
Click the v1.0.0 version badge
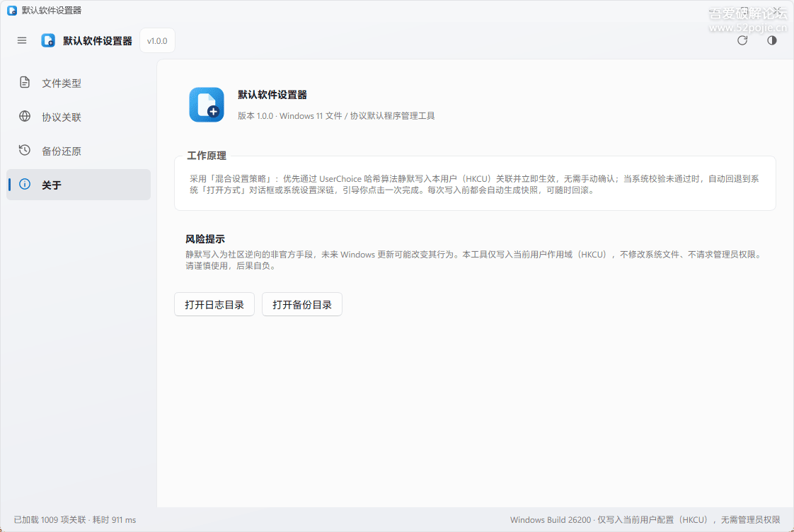click(157, 41)
